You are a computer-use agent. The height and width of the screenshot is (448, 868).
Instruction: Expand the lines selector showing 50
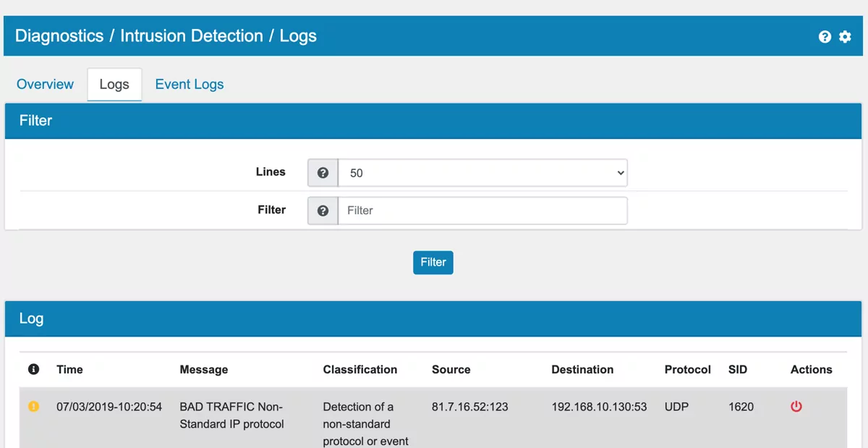[x=482, y=172]
